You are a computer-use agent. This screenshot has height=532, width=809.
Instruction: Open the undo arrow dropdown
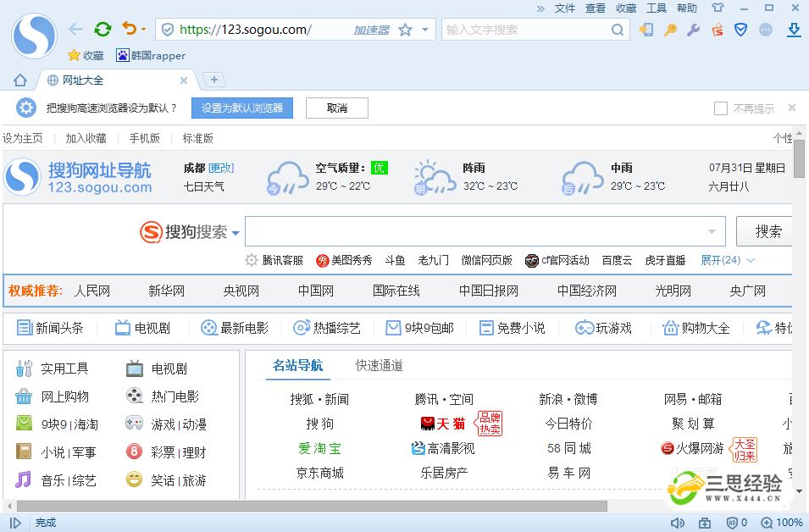click(x=143, y=30)
